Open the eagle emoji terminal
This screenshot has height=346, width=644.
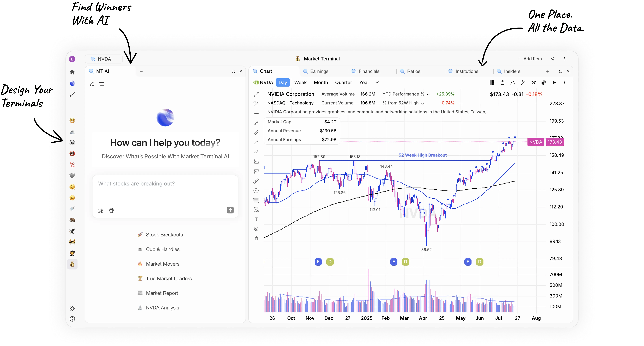pos(72,231)
